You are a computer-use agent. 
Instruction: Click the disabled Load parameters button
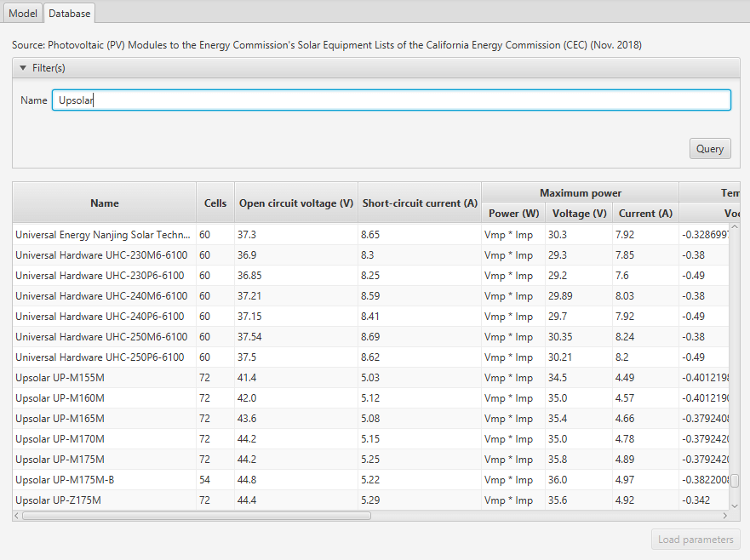click(696, 540)
